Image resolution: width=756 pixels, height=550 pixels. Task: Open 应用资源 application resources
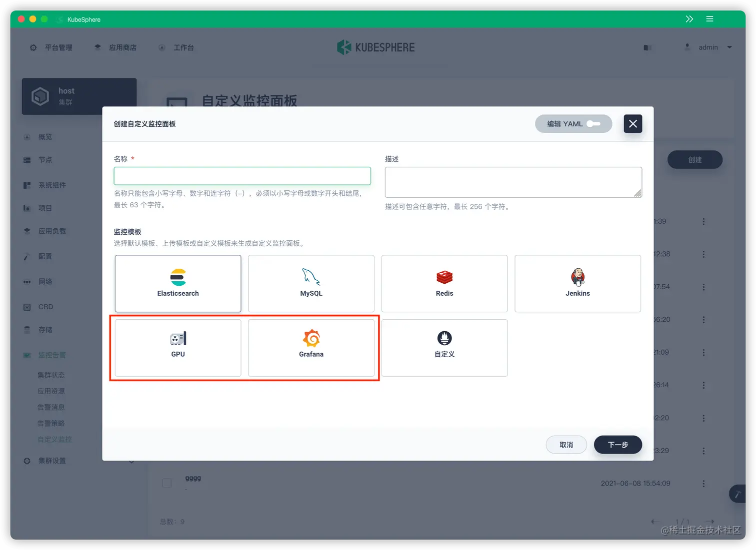pyautogui.click(x=51, y=391)
